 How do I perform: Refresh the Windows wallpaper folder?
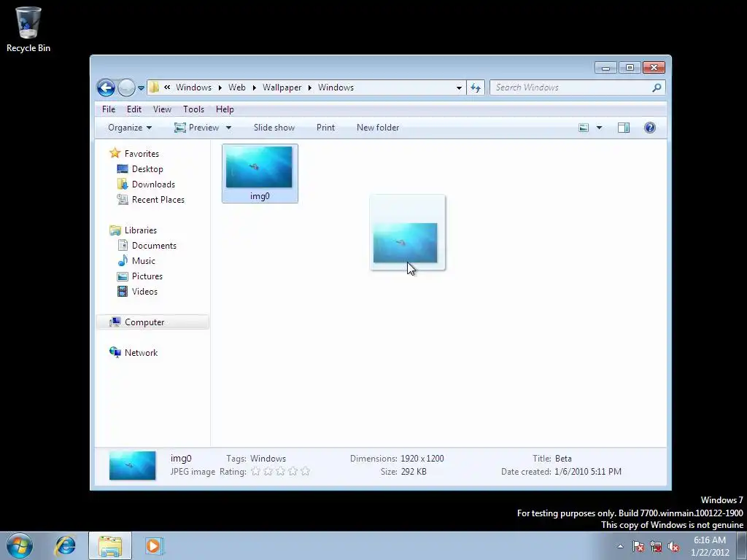(476, 87)
